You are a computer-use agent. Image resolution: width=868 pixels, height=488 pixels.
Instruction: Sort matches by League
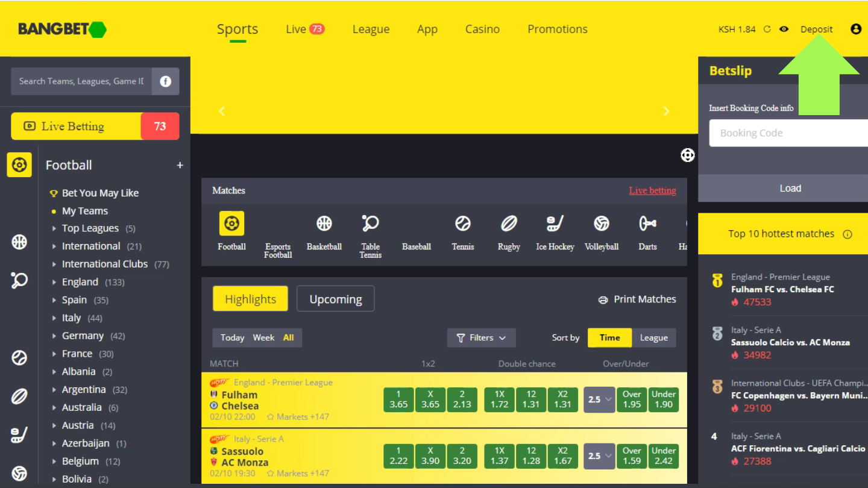click(653, 338)
